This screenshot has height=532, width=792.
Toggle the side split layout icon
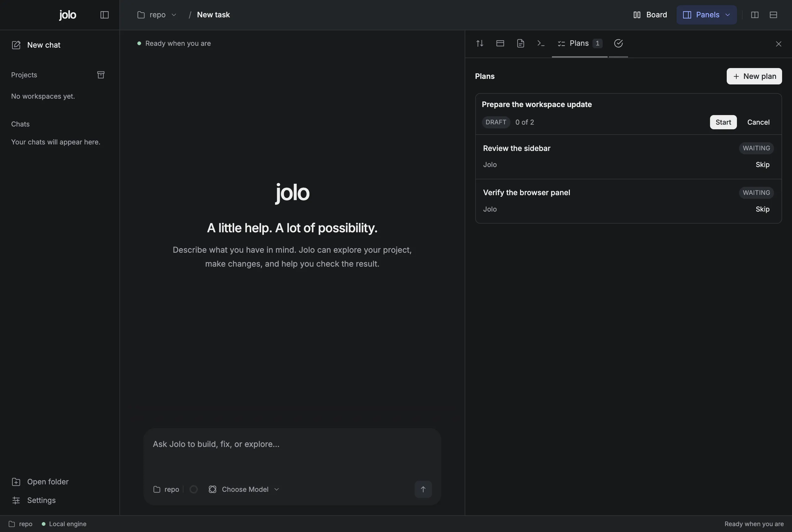[x=755, y=15]
